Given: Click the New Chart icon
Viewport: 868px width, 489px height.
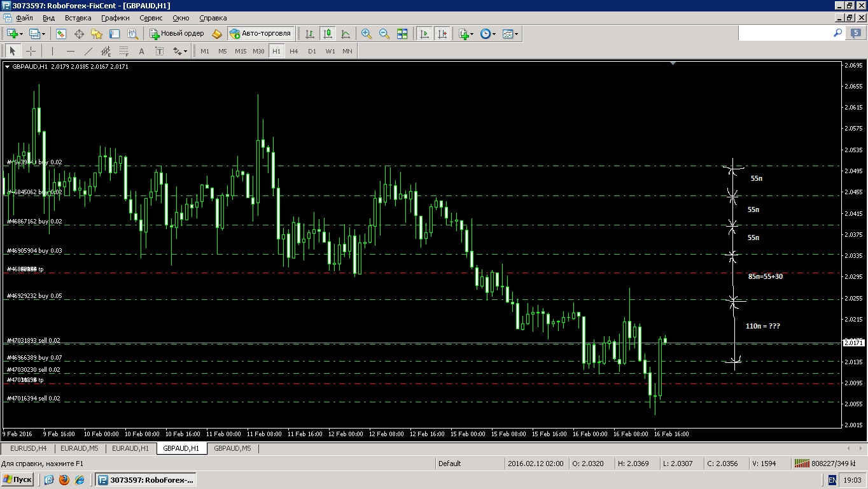Looking at the screenshot, I should pyautogui.click(x=12, y=34).
